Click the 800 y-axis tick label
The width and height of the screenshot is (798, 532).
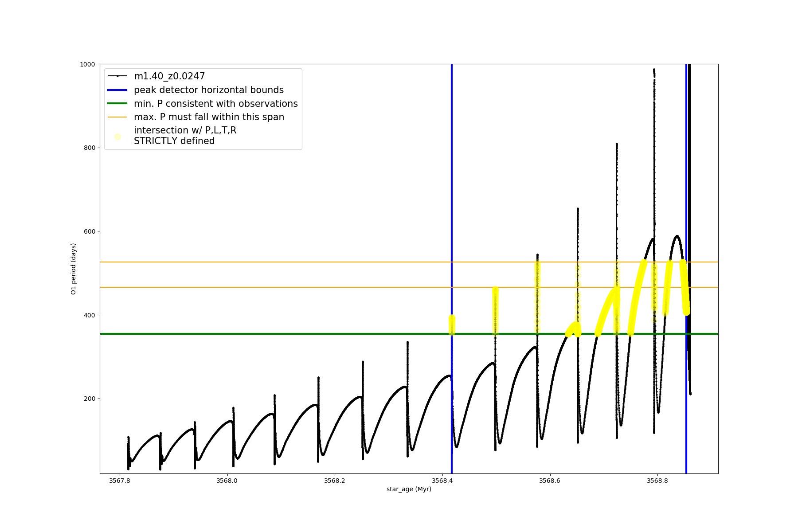tap(90, 148)
